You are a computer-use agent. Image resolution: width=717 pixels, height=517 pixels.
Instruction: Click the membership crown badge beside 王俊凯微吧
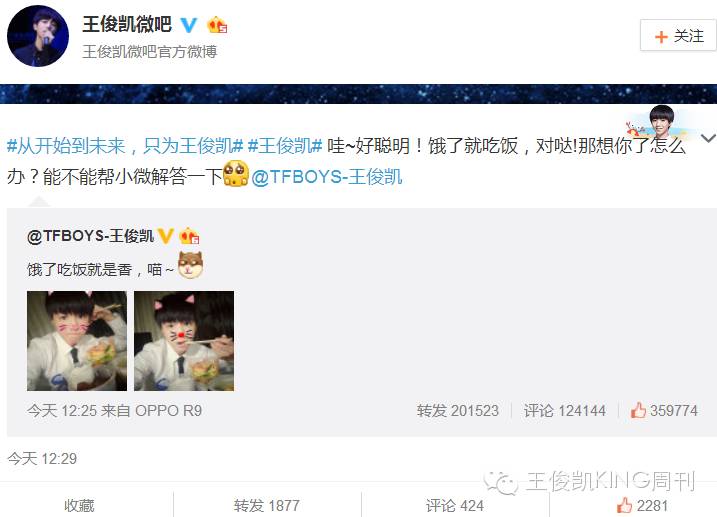217,25
